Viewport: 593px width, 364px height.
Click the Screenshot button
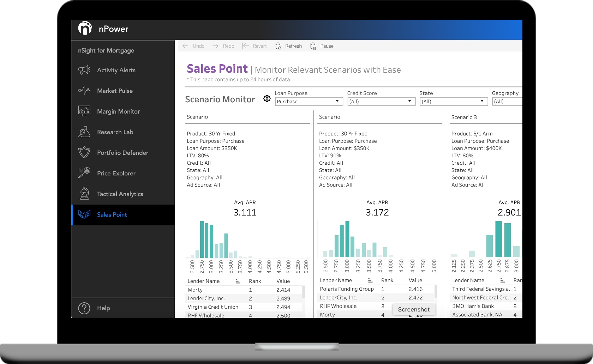click(x=414, y=309)
